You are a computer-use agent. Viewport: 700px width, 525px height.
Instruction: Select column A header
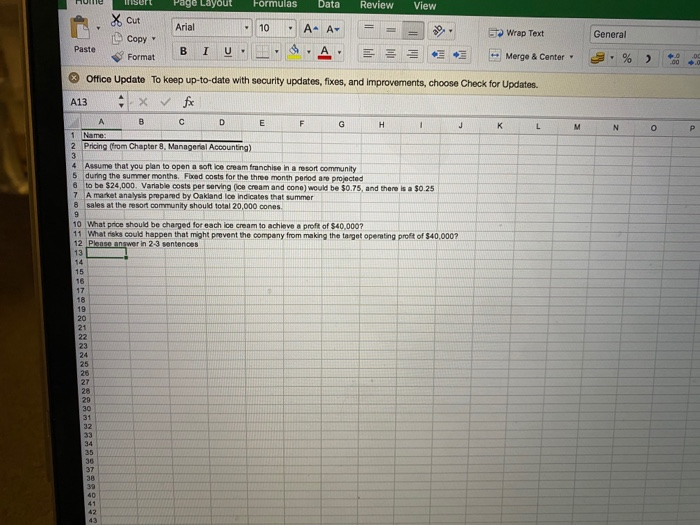point(101,121)
